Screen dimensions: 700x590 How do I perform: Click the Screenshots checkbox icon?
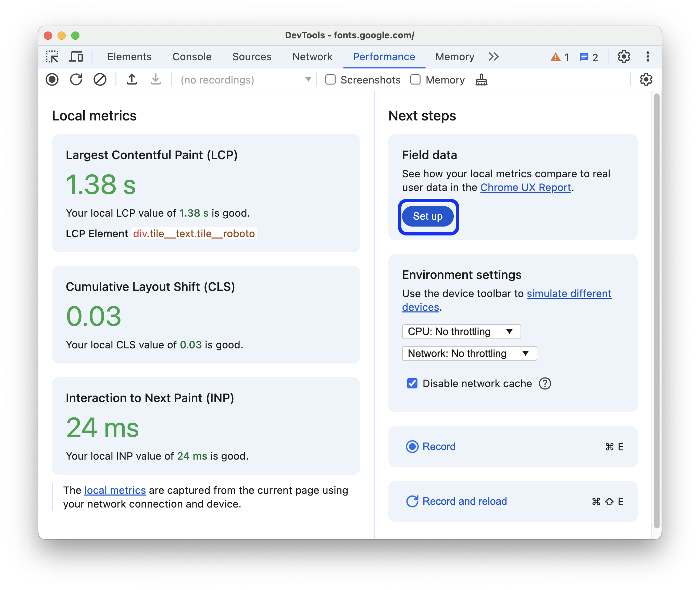(x=330, y=80)
